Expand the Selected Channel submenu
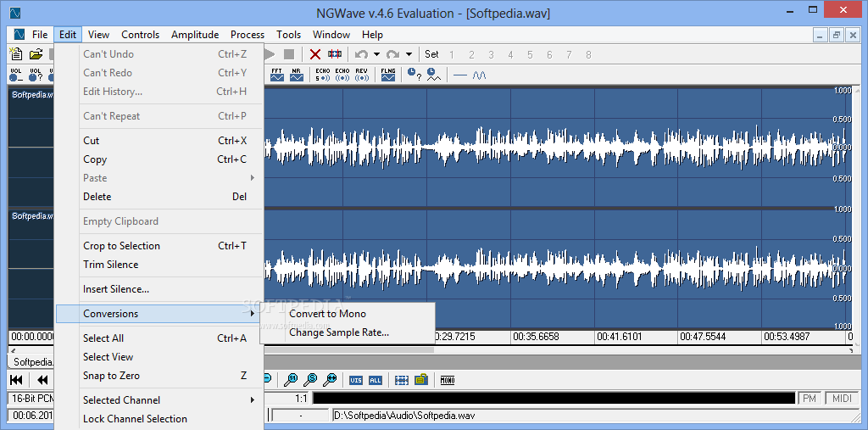Viewport: 868px width, 430px height. (159, 400)
